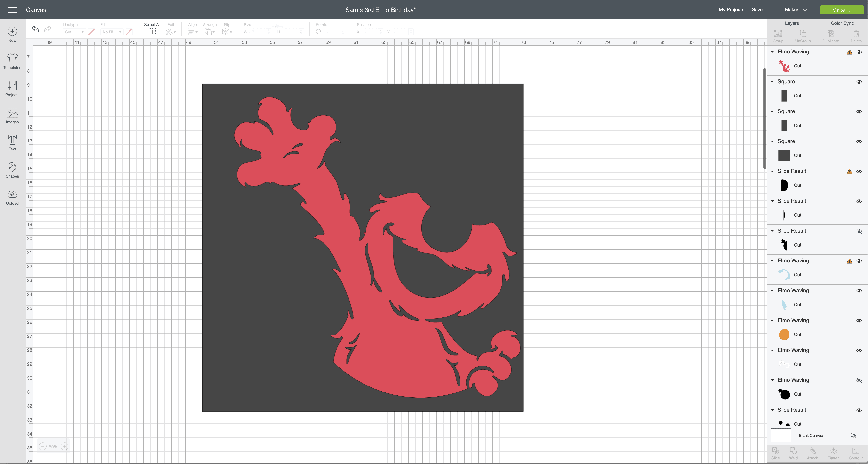Open the hamburger main menu
Image resolution: width=868 pixels, height=464 pixels.
(x=12, y=10)
